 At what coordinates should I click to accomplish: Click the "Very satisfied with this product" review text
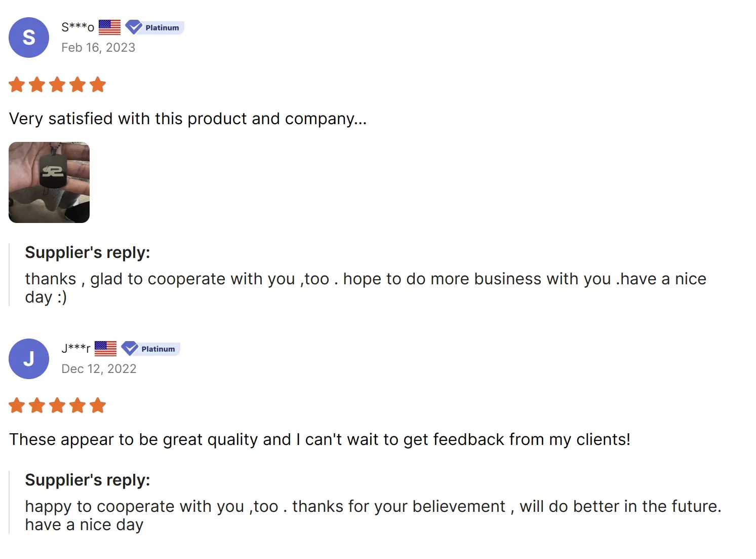coord(187,119)
